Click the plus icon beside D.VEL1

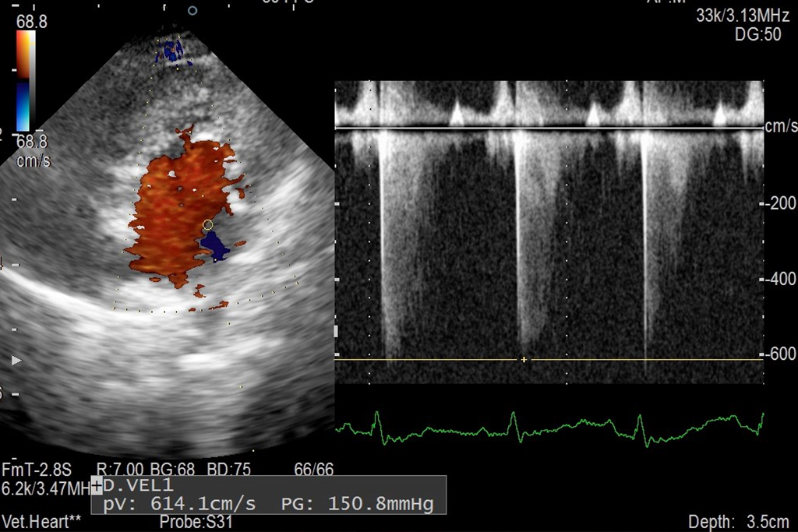click(97, 487)
